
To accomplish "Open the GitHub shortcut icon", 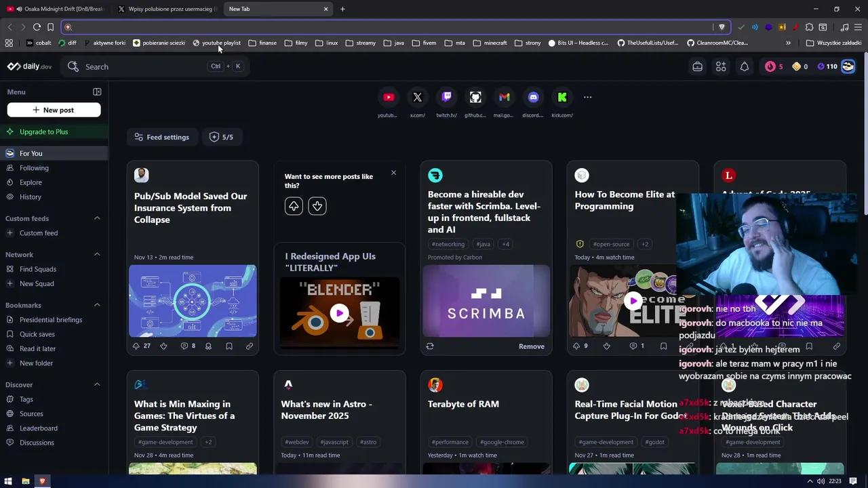I will [475, 97].
